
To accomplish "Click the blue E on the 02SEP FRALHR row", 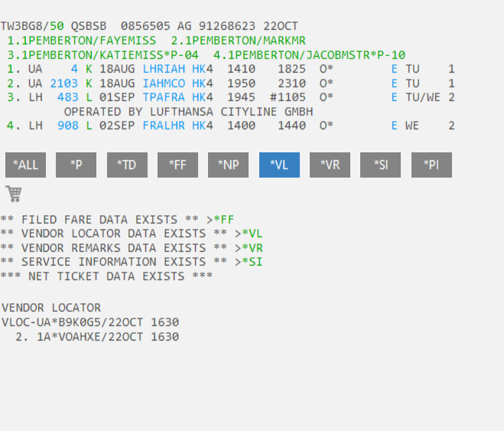I will pyautogui.click(x=395, y=126).
